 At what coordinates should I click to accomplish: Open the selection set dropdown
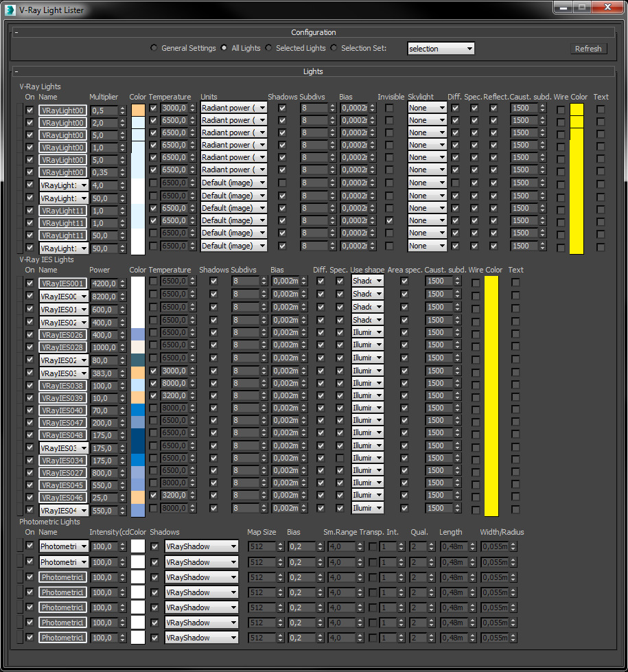441,49
